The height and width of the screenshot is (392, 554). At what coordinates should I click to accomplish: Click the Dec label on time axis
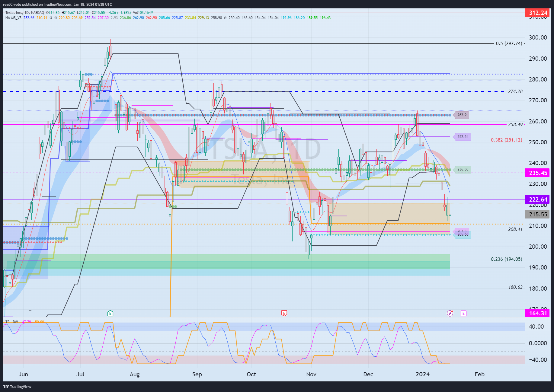coord(368,374)
